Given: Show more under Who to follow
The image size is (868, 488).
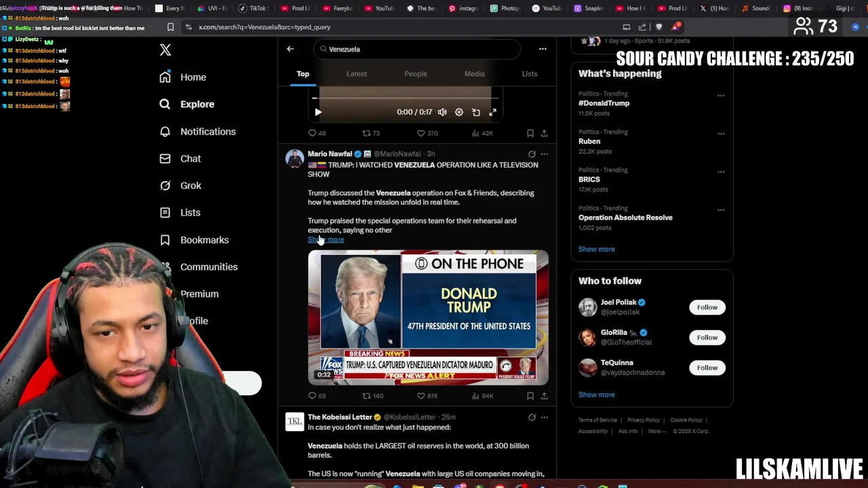Looking at the screenshot, I should coord(597,394).
